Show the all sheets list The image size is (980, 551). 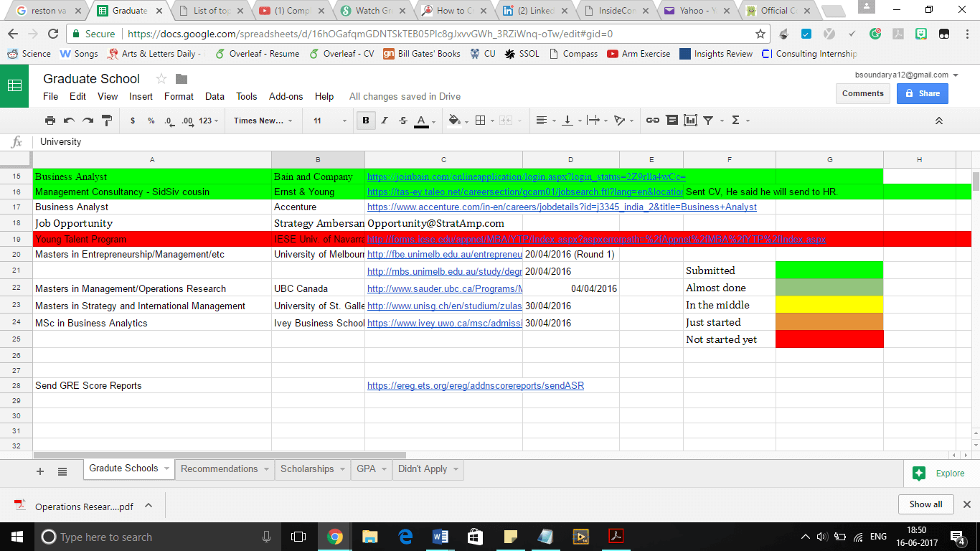pyautogui.click(x=62, y=471)
